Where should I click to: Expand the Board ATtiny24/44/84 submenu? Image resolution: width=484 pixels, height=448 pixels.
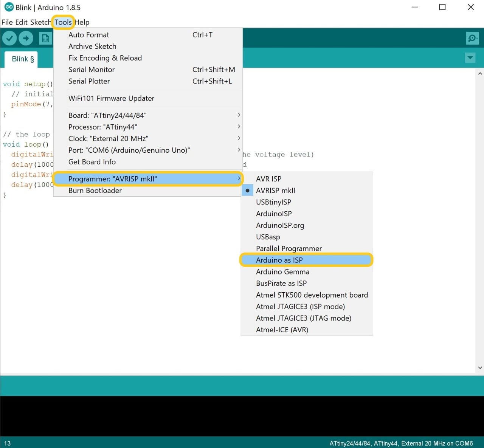point(147,115)
